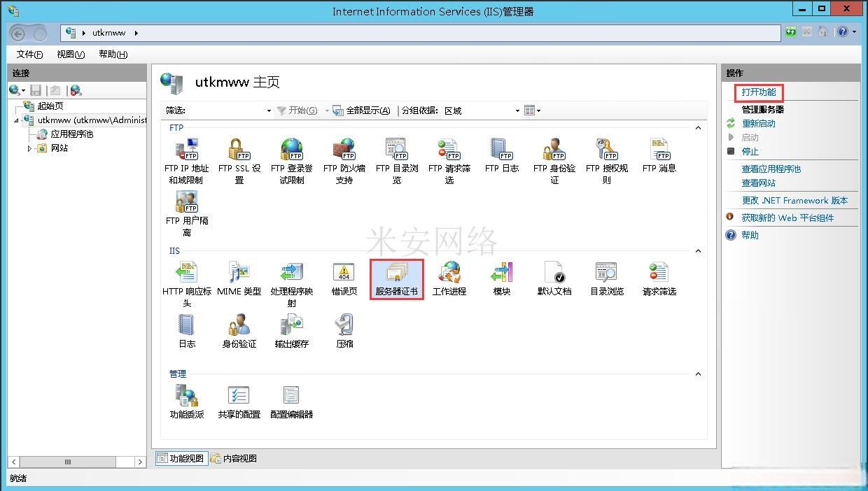
Task: Collapse the FTP group section
Action: click(698, 128)
